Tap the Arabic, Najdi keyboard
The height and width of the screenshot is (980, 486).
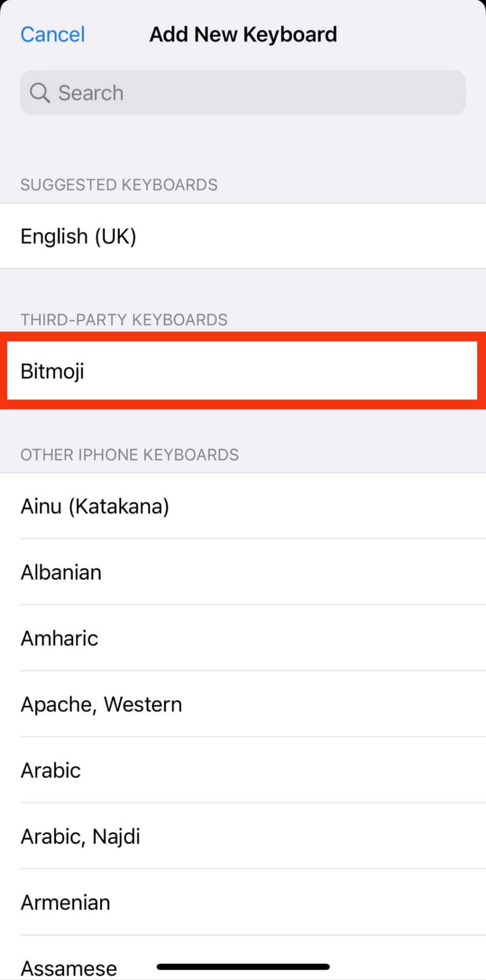(x=243, y=836)
